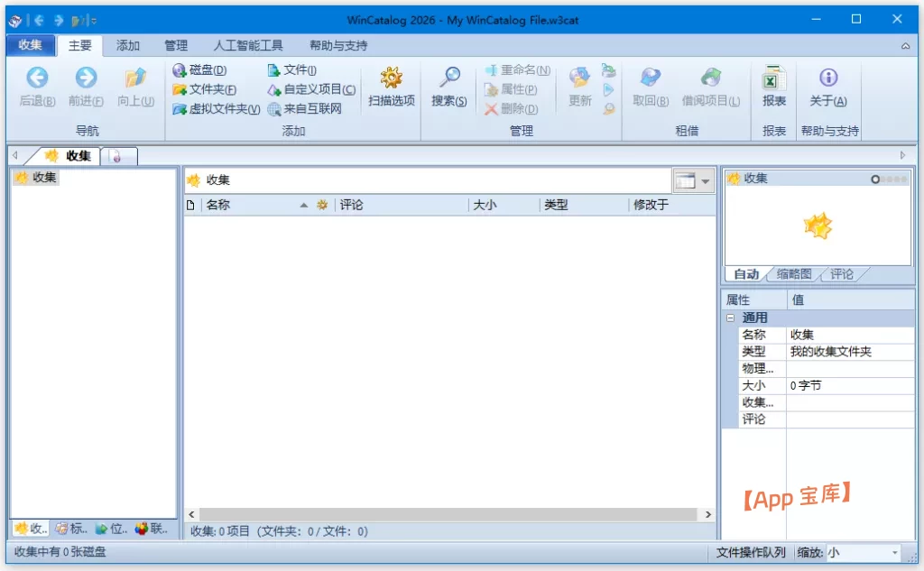Switch preview to 缩略图 tab
Screen dimensions: 924x571
coord(794,274)
